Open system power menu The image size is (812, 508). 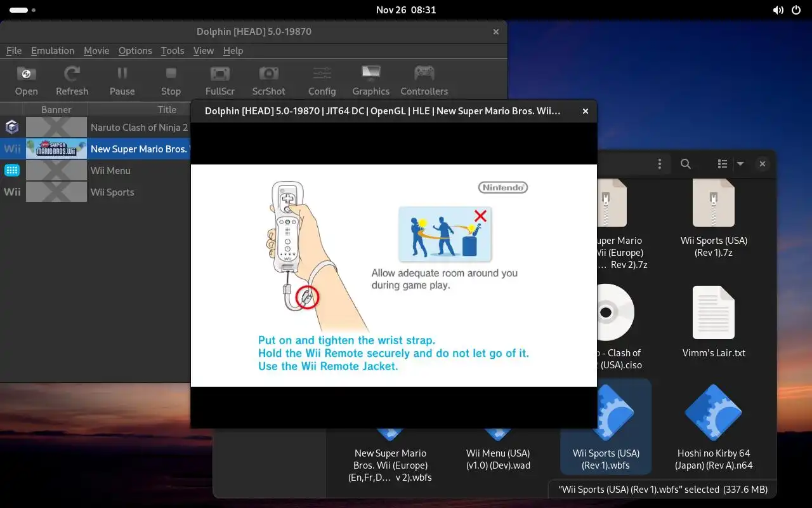click(796, 10)
